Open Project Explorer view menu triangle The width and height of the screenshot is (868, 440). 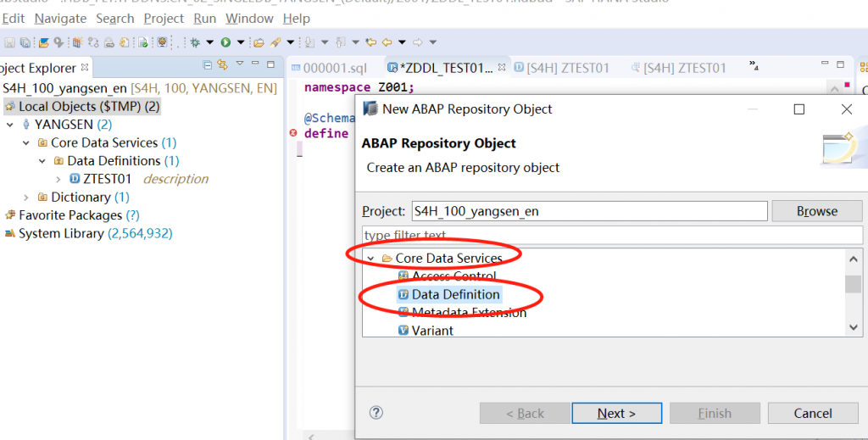click(240, 65)
